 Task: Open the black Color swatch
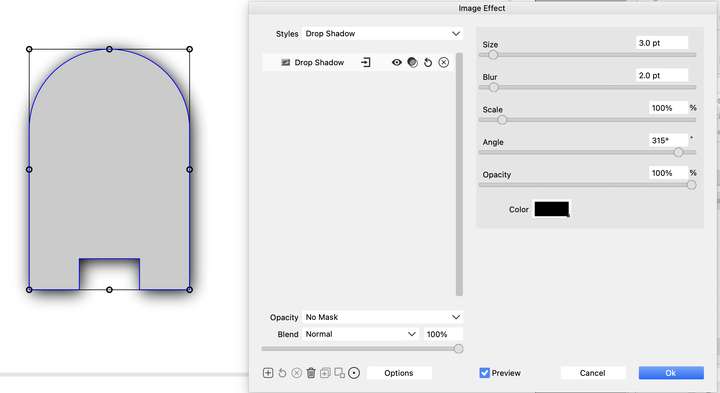point(551,209)
